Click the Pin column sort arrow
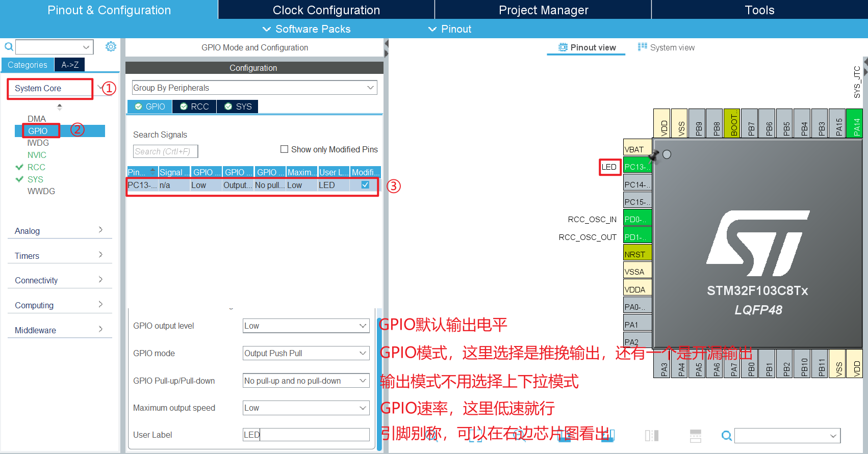The image size is (868, 454). click(x=152, y=171)
